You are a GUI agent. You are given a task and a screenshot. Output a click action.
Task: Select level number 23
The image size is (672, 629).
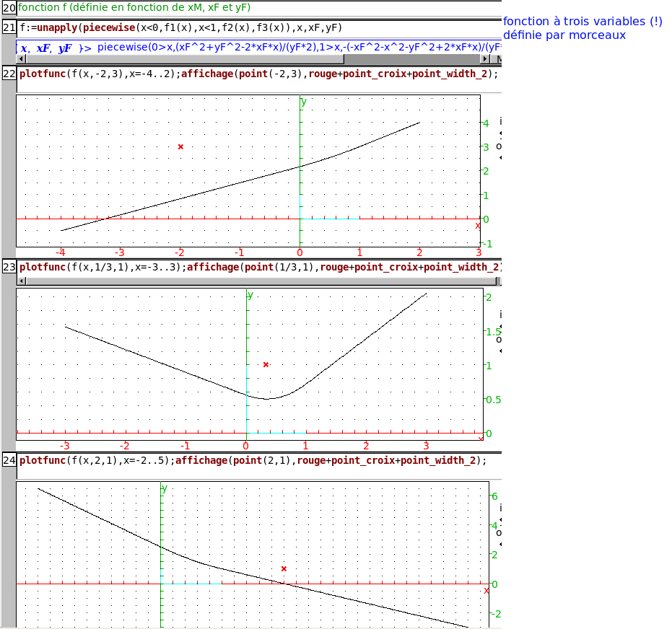click(x=9, y=267)
